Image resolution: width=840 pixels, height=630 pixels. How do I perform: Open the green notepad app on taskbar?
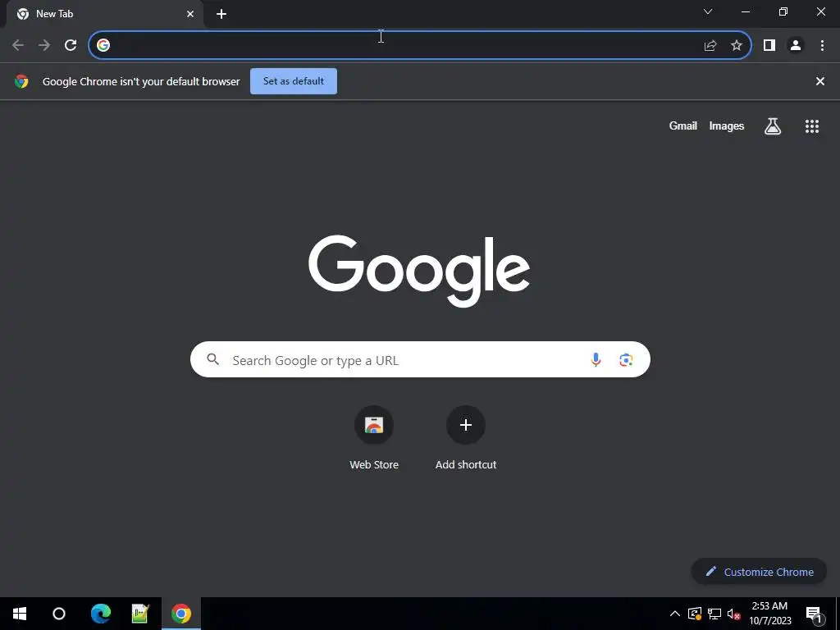tap(140, 614)
